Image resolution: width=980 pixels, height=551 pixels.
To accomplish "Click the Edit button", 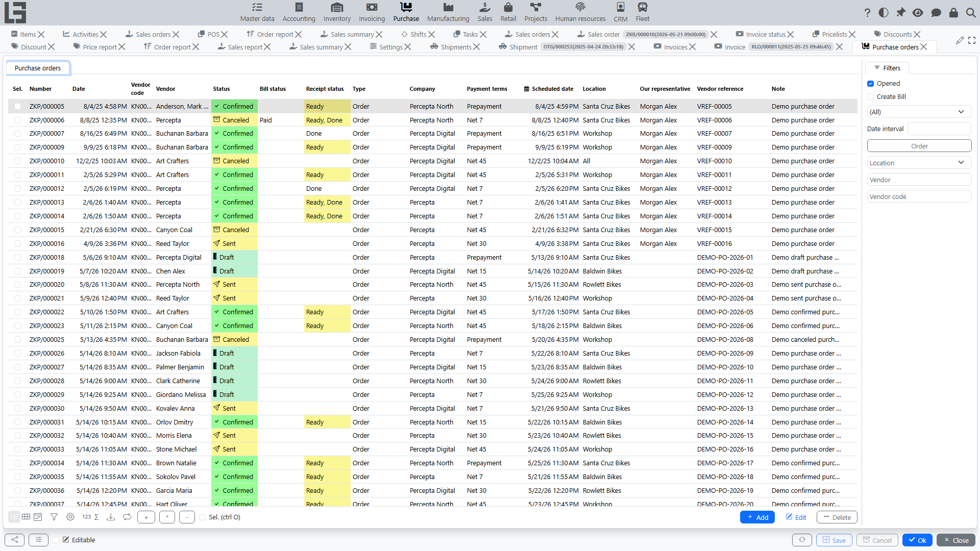I will [x=796, y=517].
